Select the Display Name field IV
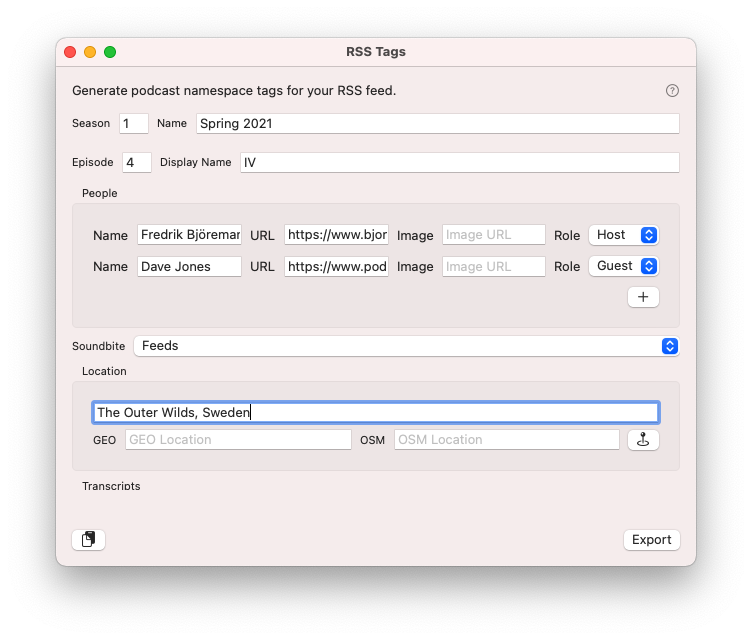This screenshot has height=640, width=752. pos(459,163)
